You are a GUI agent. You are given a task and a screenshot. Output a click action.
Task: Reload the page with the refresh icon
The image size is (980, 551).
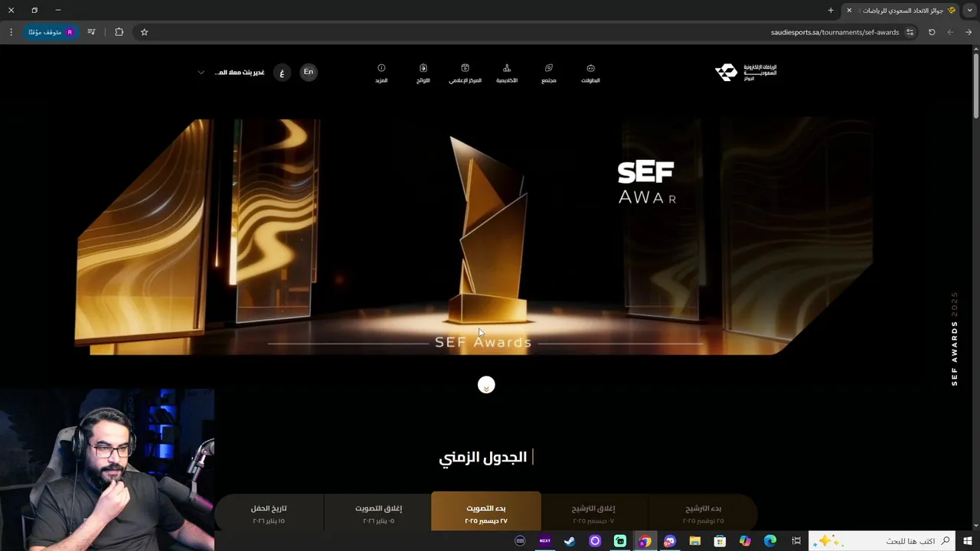coord(932,32)
